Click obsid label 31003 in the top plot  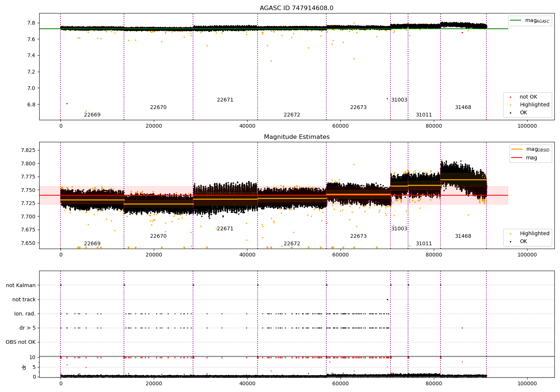click(399, 100)
